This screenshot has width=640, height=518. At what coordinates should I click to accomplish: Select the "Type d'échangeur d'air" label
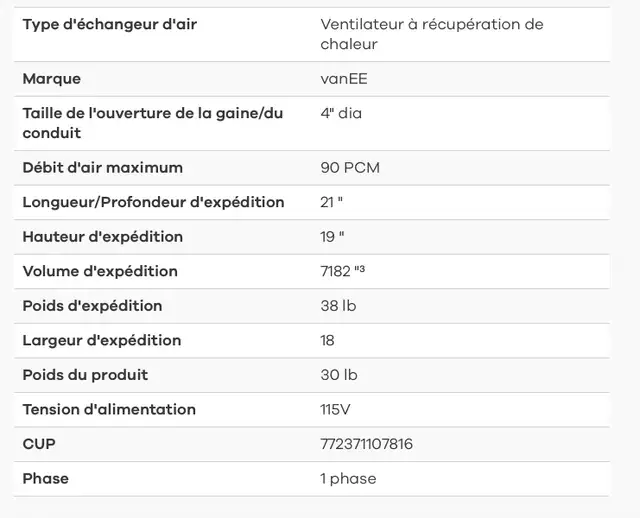coord(110,24)
